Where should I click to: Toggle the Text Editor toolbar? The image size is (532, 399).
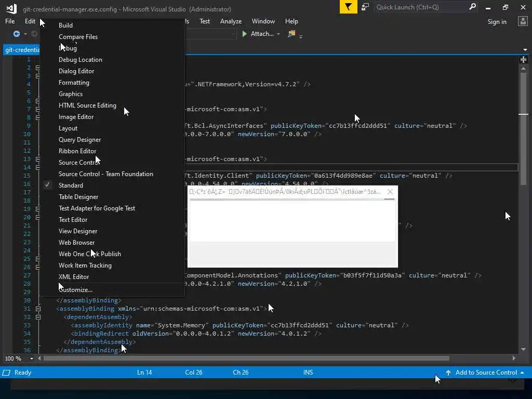113,220
